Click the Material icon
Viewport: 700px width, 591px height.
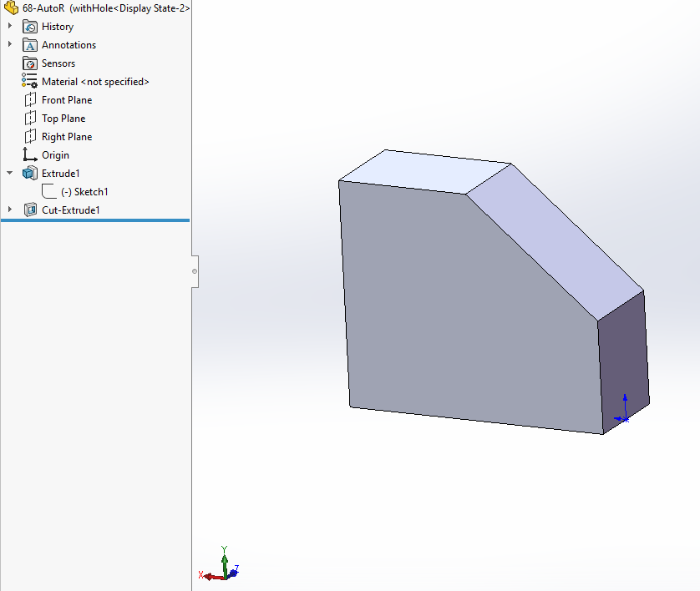30,81
